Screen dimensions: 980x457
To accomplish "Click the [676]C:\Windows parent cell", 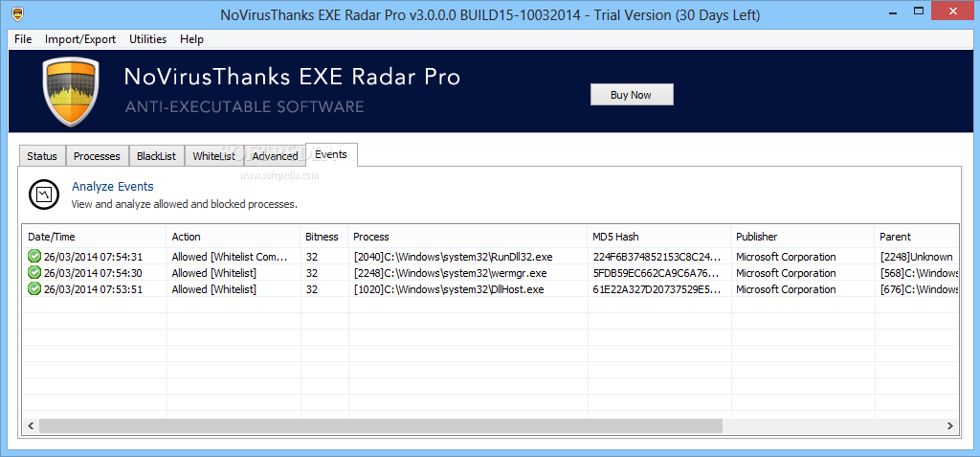I will click(x=919, y=289).
